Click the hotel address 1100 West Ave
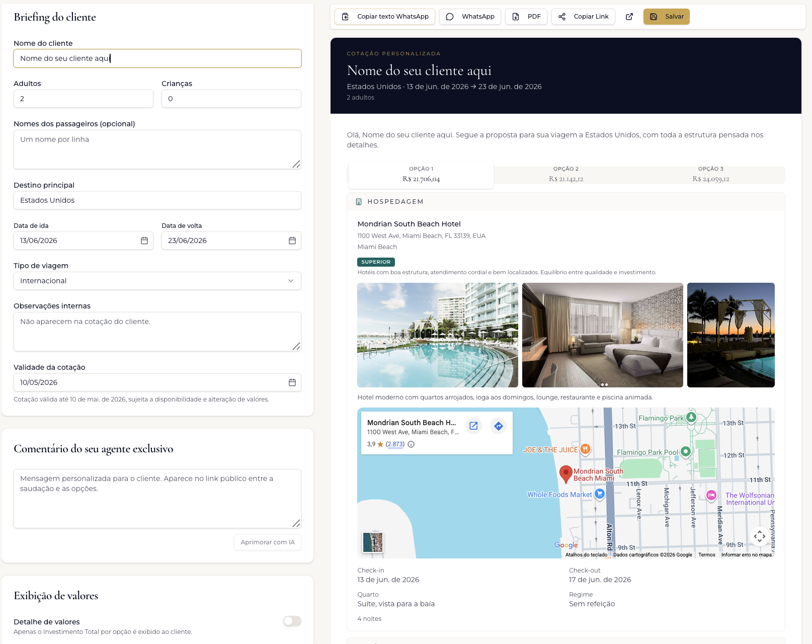 coord(422,236)
